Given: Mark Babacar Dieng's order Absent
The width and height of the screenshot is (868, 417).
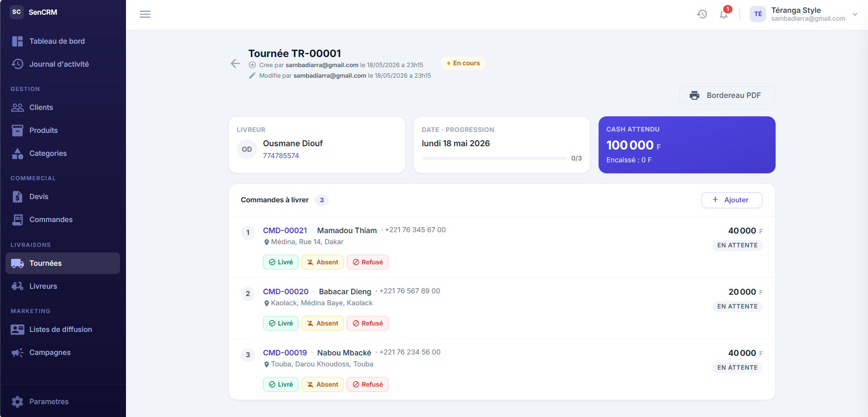Looking at the screenshot, I should click(x=322, y=323).
